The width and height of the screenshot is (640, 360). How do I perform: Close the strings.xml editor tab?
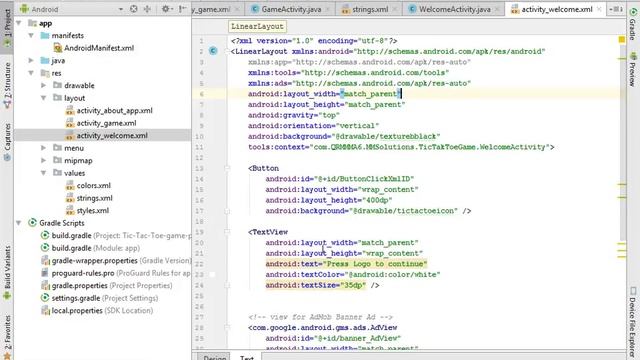point(395,9)
